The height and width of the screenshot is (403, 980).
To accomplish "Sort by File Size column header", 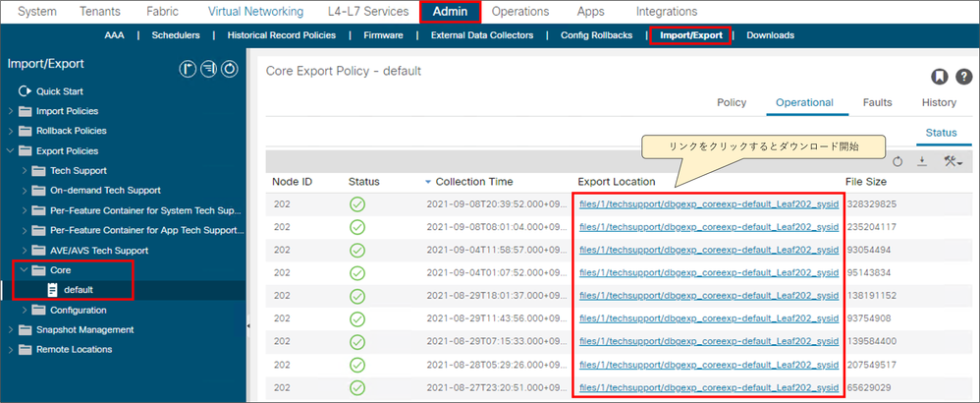I will [866, 182].
